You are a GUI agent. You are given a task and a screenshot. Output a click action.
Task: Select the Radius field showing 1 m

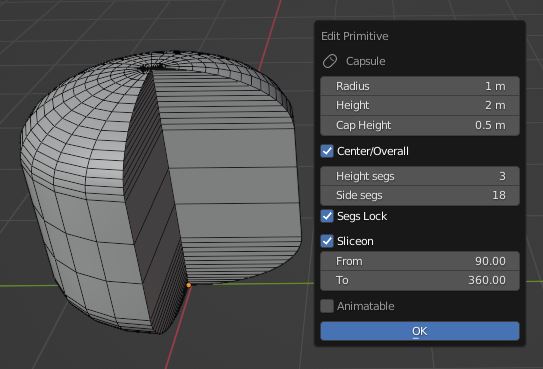420,86
